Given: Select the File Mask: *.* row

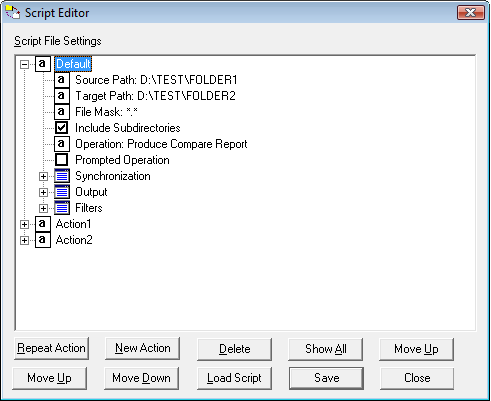Looking at the screenshot, I should (x=106, y=112).
